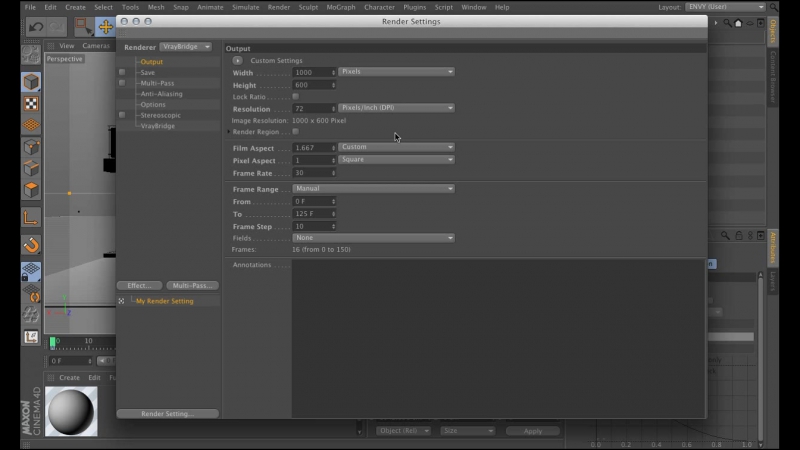Open the viewport Cameras menu
The image size is (800, 450).
coord(96,46)
